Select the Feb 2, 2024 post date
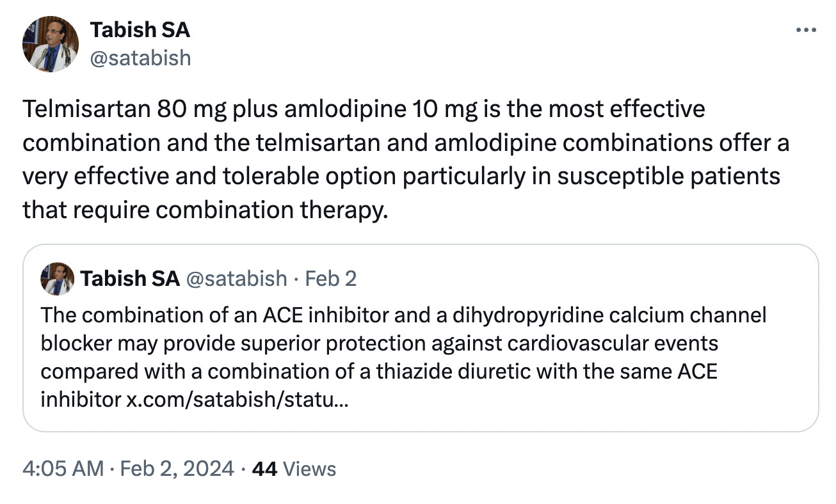Viewport: 836px width, 504px height. pyautogui.click(x=179, y=469)
